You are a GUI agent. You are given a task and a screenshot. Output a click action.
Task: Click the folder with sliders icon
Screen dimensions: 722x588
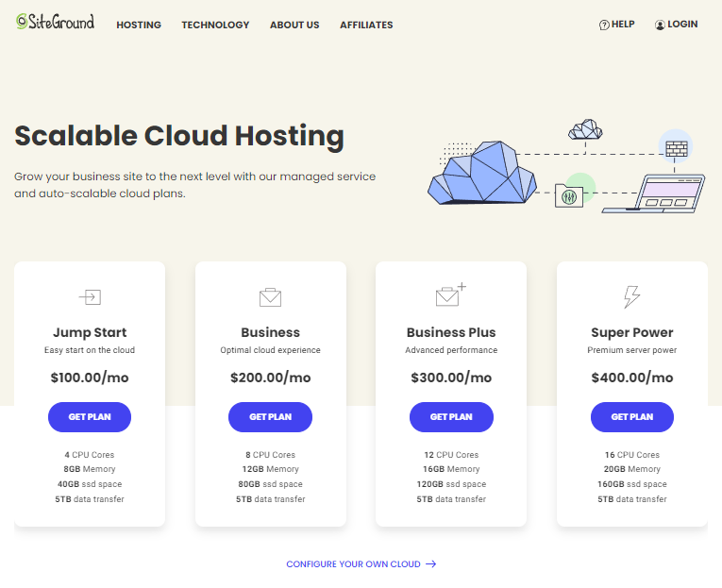point(569,195)
